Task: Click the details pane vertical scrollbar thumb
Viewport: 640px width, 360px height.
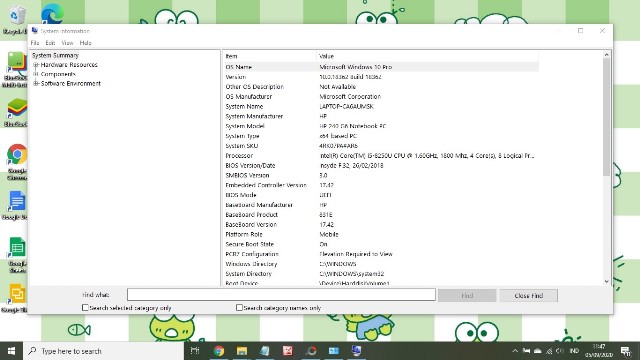Action: [607, 117]
